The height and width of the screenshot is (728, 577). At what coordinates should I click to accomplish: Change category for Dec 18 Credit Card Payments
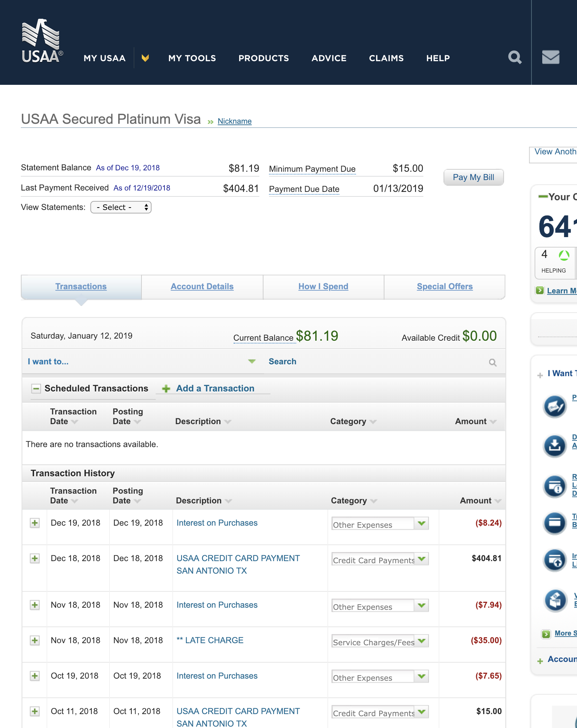(380, 559)
